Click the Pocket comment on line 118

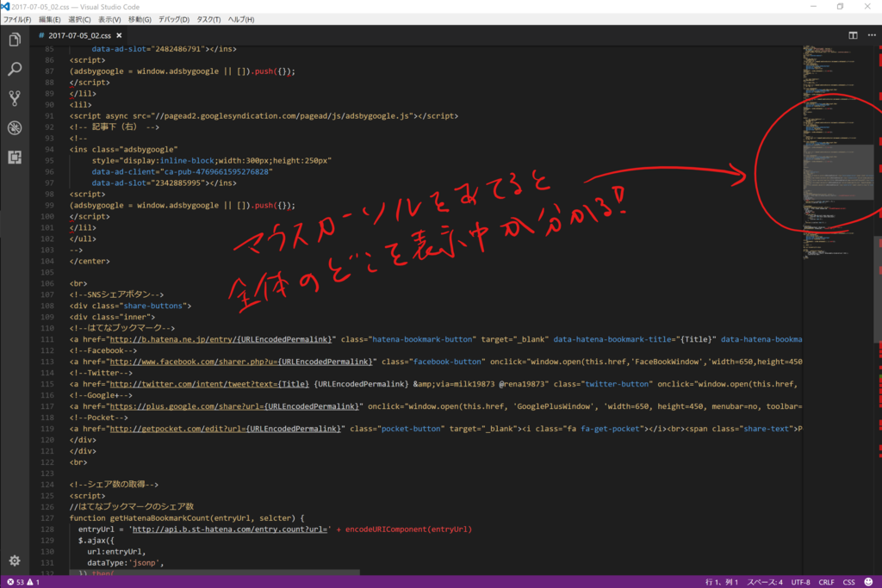point(98,418)
